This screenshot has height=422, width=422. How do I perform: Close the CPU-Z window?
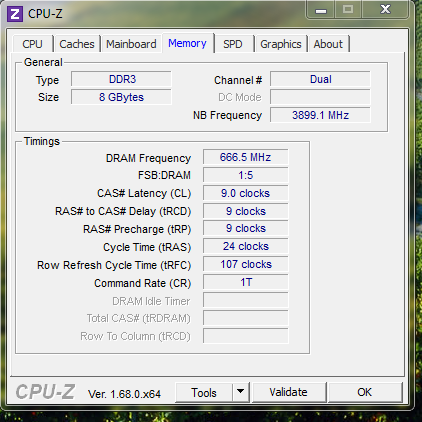(386, 9)
